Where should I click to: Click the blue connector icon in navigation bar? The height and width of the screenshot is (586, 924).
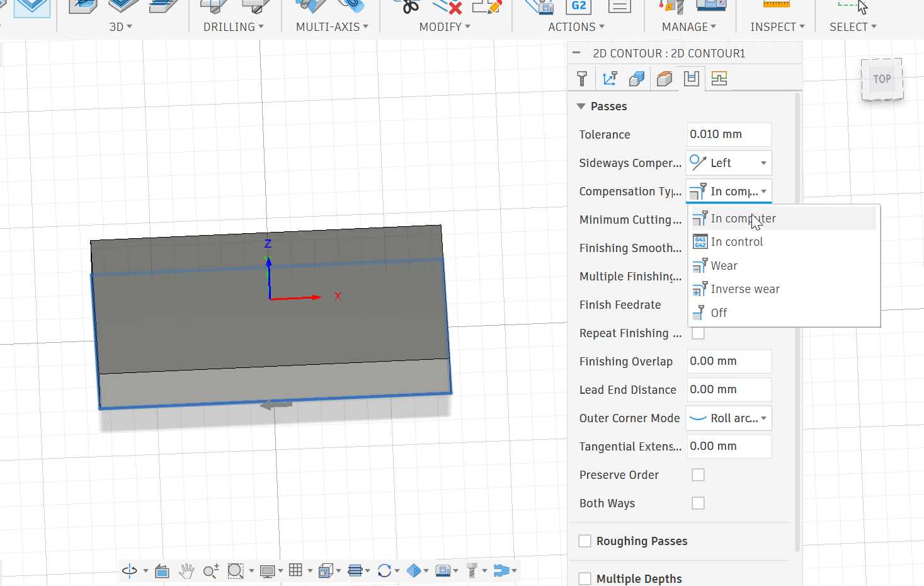point(501,571)
